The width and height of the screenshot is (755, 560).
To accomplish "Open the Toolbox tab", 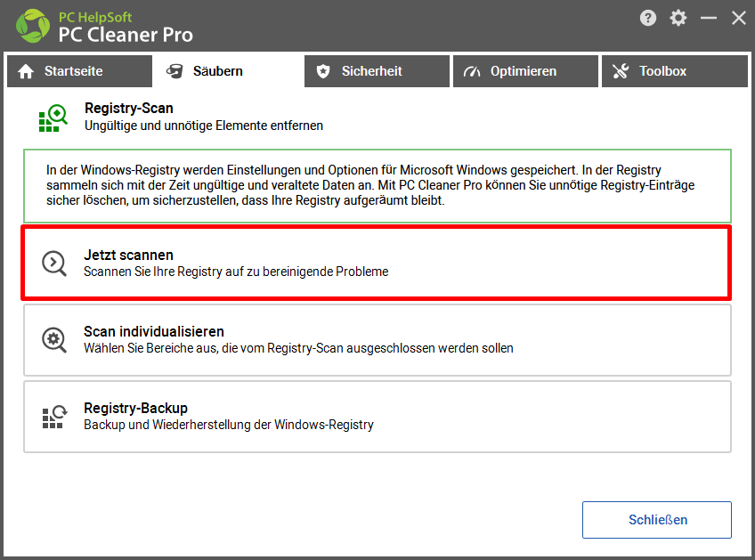I will 675,71.
